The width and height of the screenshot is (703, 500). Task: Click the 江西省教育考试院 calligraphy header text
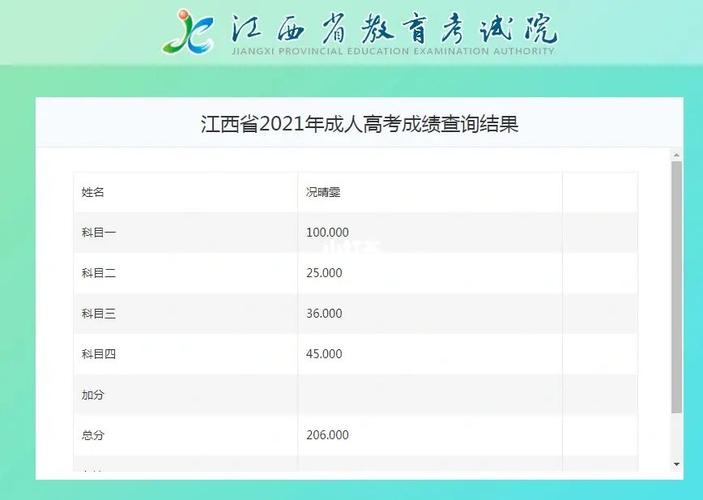pyautogui.click(x=394, y=28)
